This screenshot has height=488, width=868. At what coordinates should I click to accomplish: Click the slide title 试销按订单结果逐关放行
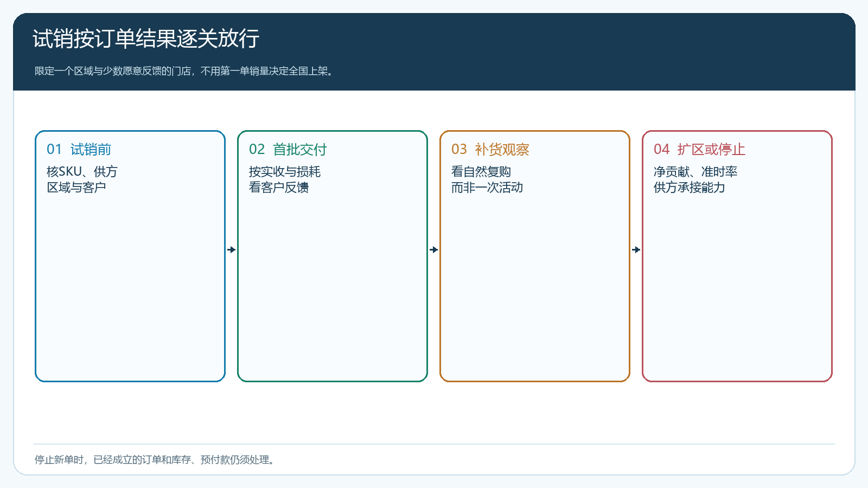146,39
